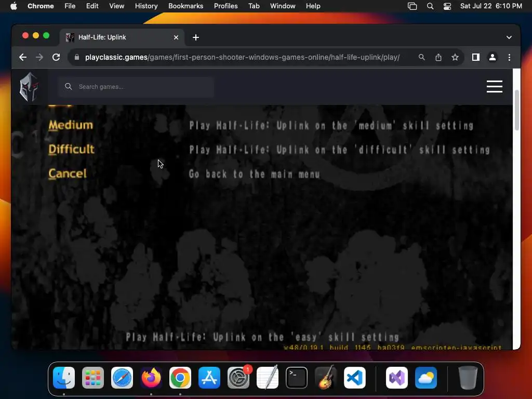
Task: Select Difficult skill setting
Action: [71, 149]
